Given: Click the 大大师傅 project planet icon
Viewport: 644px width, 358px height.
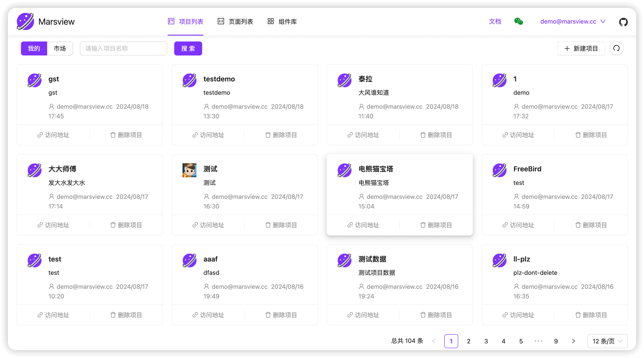Looking at the screenshot, I should tap(34, 170).
